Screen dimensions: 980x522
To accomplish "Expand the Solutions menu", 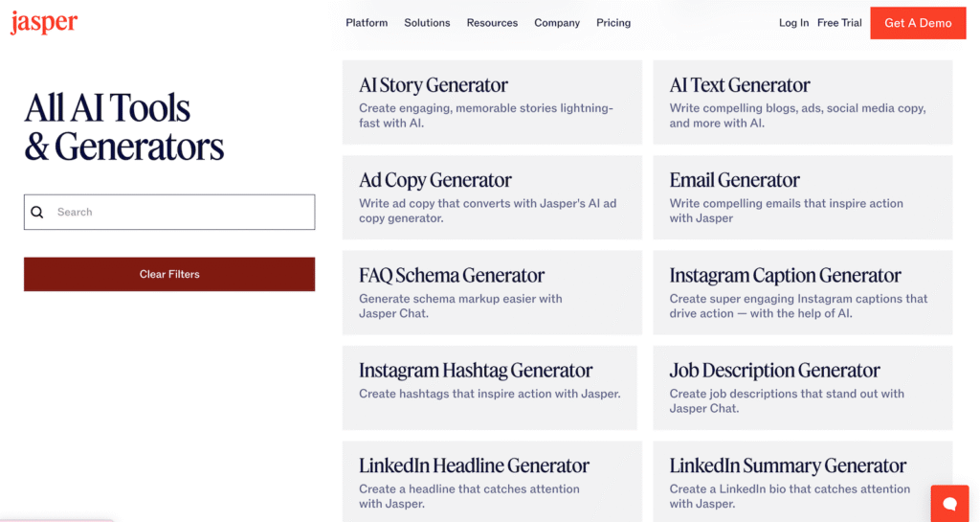I will click(x=427, y=23).
